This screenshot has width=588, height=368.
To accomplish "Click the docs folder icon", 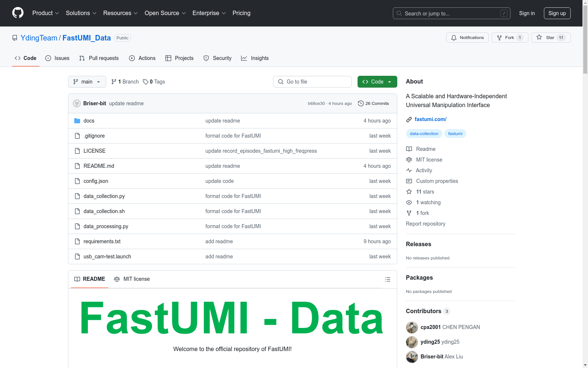I will coord(77,121).
